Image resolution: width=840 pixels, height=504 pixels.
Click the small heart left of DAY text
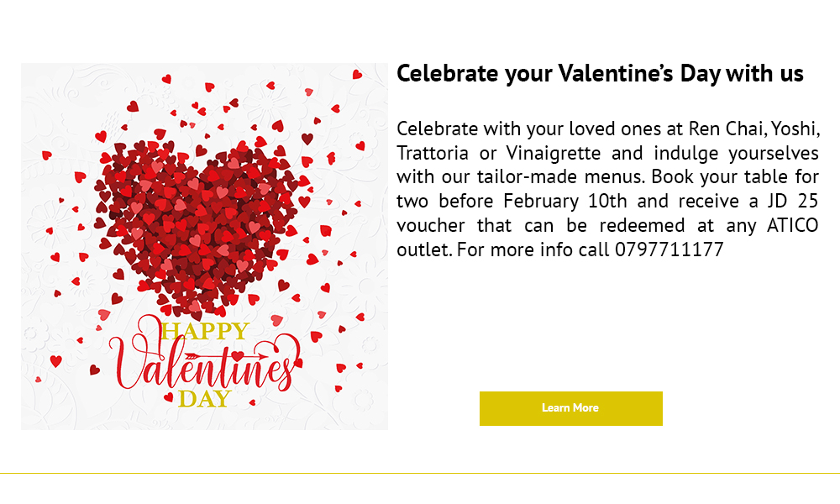click(168, 396)
